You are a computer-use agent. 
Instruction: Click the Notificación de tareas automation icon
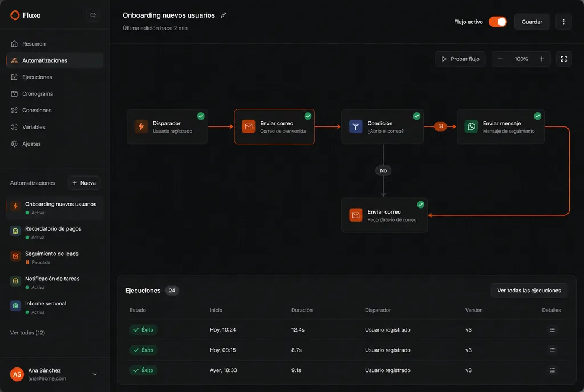click(15, 281)
